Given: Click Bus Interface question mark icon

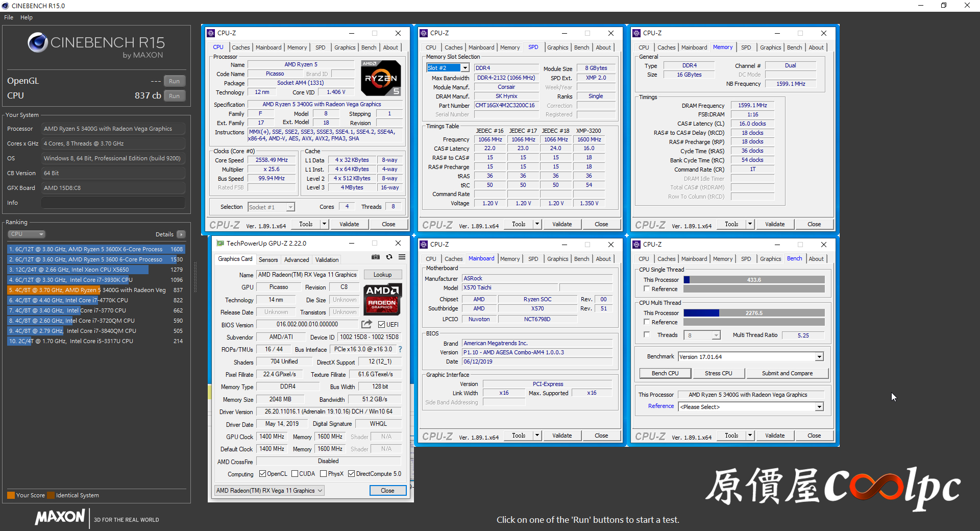Looking at the screenshot, I should (400, 350).
